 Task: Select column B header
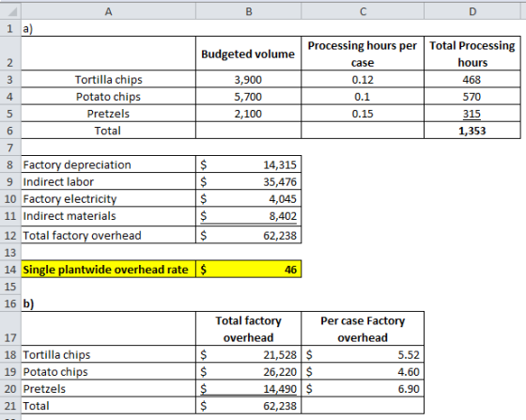click(x=249, y=11)
